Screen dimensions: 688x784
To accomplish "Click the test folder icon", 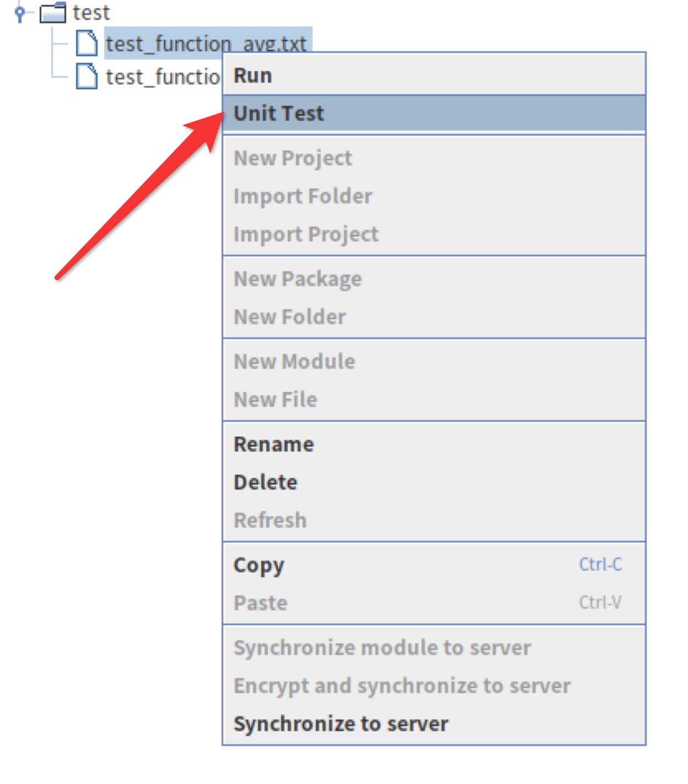I will [53, 12].
